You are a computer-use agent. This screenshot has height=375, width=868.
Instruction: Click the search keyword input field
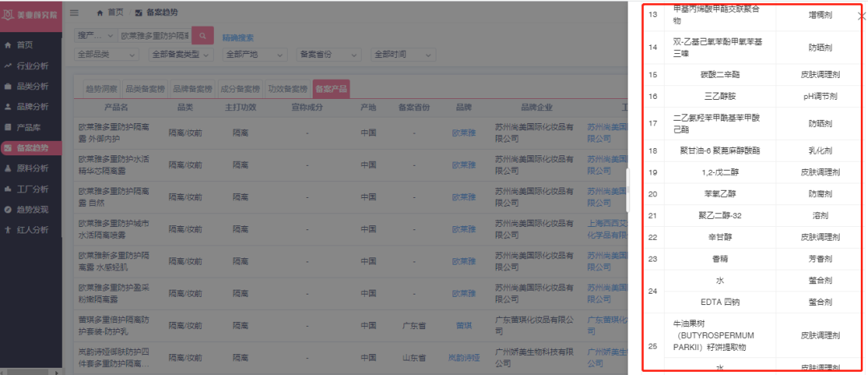pyautogui.click(x=155, y=36)
